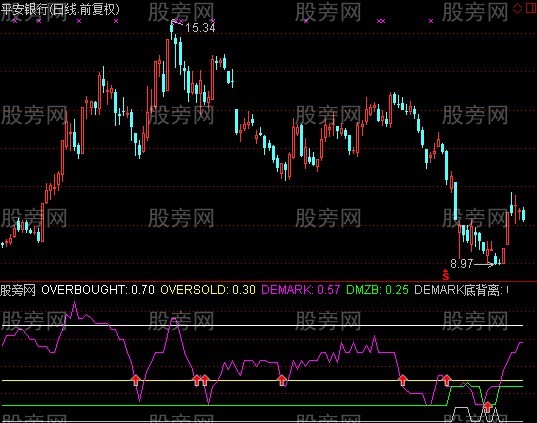Click the red S marker on time axis
537x423 pixels.
point(445,274)
